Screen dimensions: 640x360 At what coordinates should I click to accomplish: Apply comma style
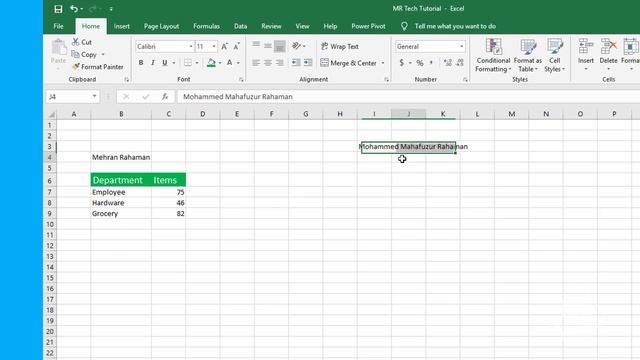431,63
